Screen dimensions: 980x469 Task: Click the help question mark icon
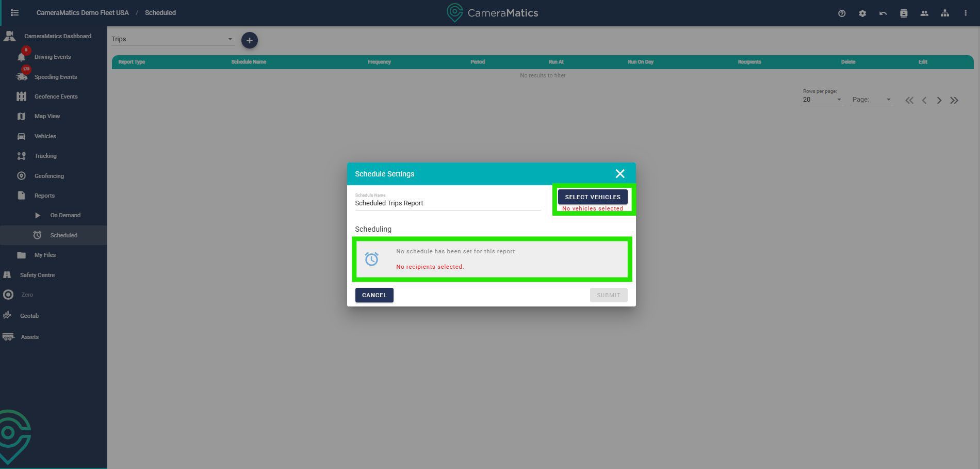coord(842,13)
